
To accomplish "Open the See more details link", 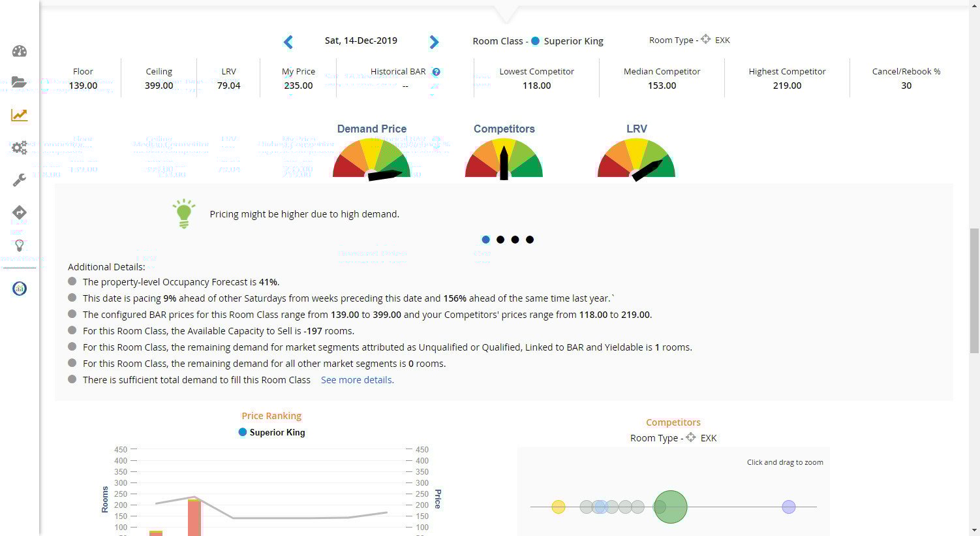I will 357,379.
